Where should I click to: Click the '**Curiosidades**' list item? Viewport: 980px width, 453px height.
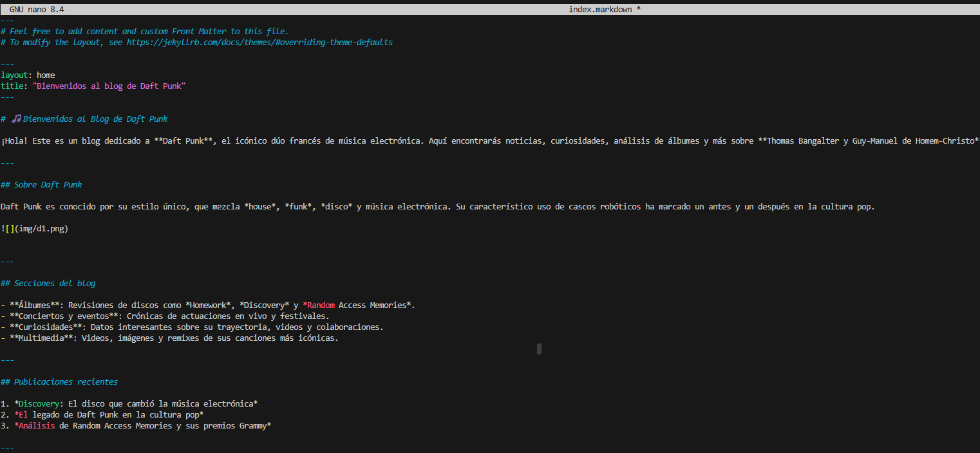pos(46,327)
